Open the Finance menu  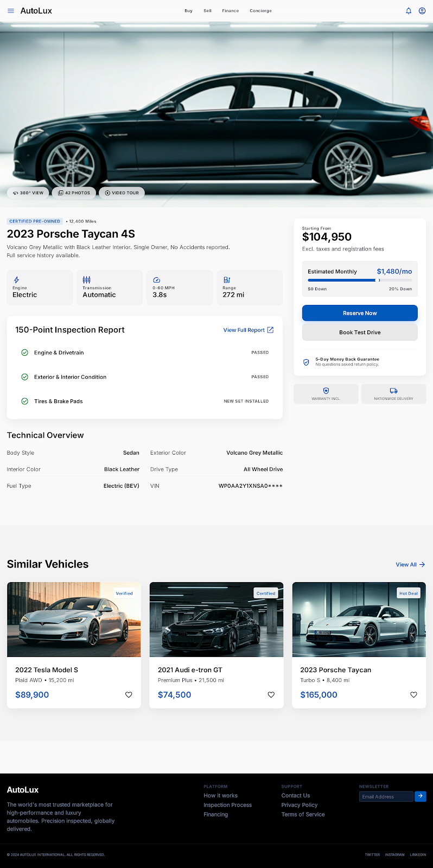tap(231, 11)
